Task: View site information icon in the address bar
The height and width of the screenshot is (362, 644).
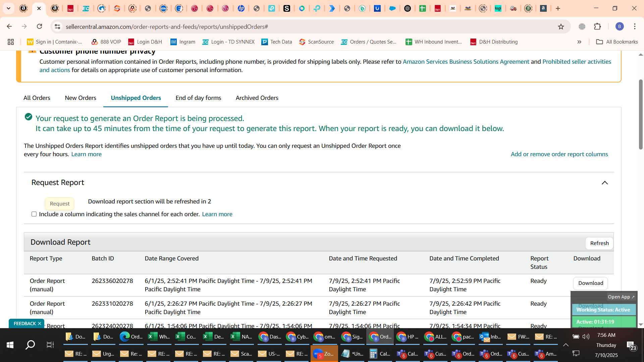Action: (x=57, y=26)
